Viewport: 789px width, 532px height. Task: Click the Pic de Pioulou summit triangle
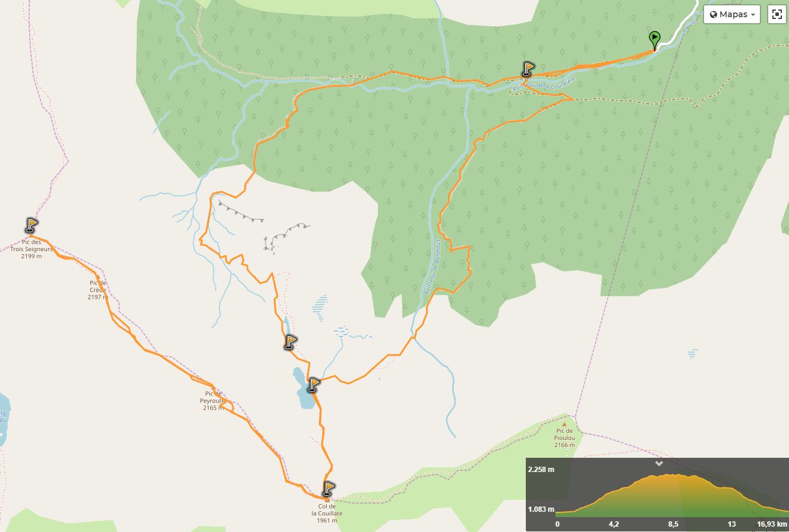564,424
